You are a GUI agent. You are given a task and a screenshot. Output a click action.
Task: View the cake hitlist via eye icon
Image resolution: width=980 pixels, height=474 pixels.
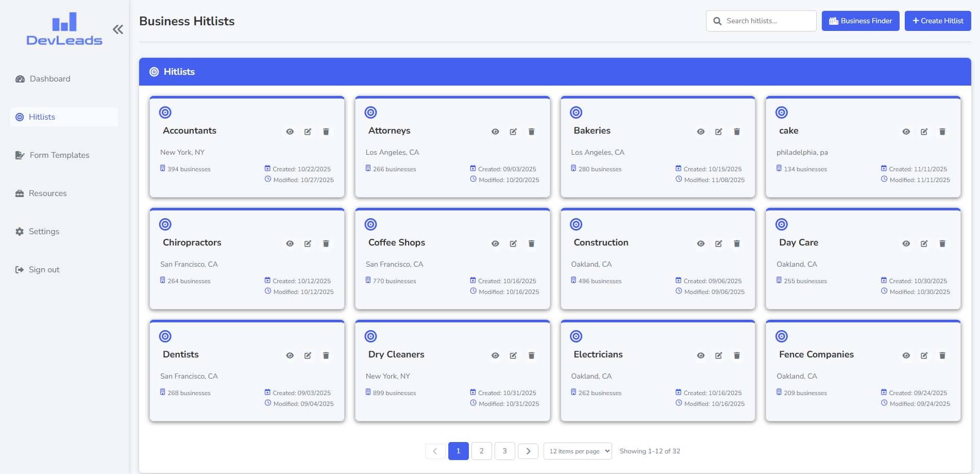906,132
